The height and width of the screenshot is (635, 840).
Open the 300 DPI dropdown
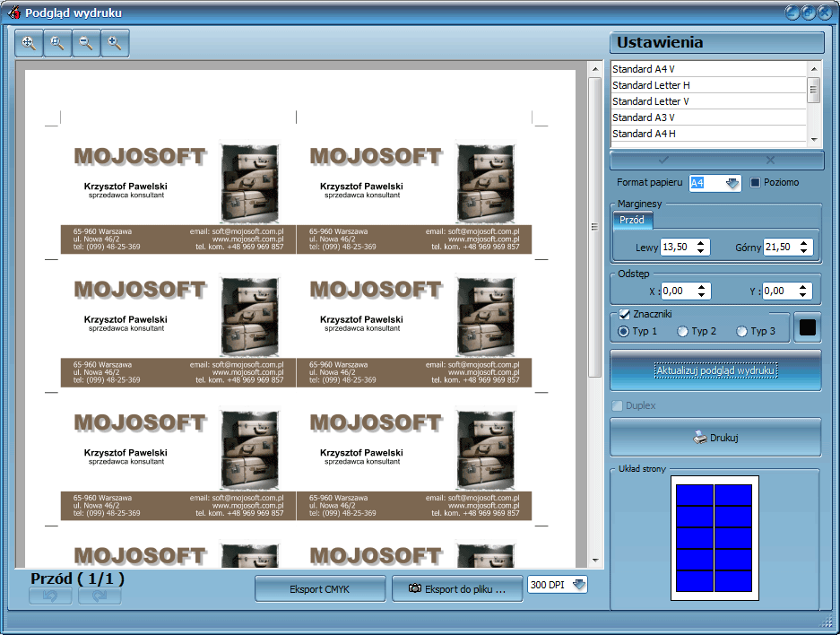578,585
